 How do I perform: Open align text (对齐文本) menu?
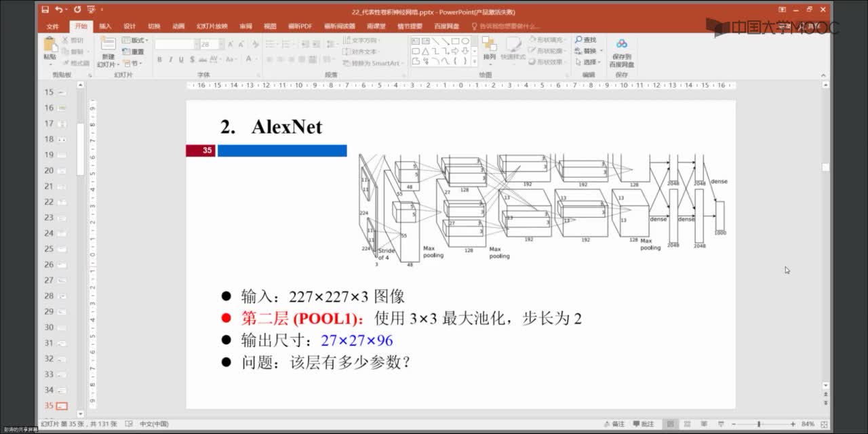coord(361,52)
